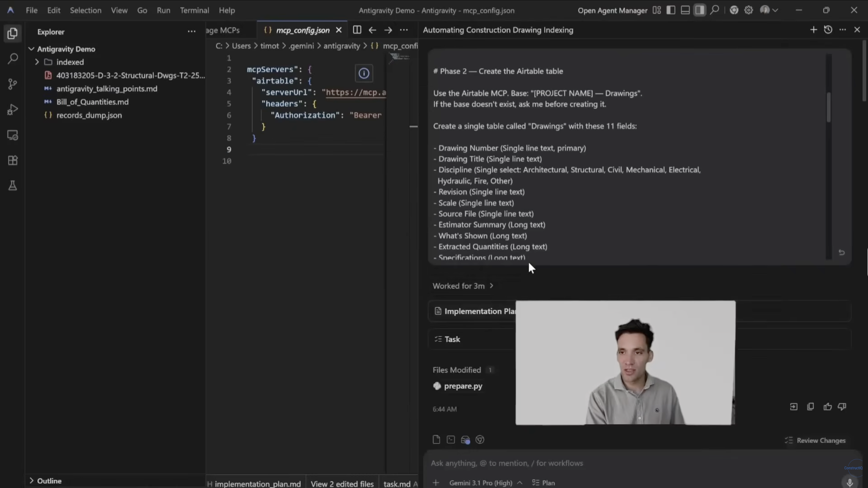The width and height of the screenshot is (868, 488).
Task: Open the Run and Debug view
Action: [x=12, y=109]
